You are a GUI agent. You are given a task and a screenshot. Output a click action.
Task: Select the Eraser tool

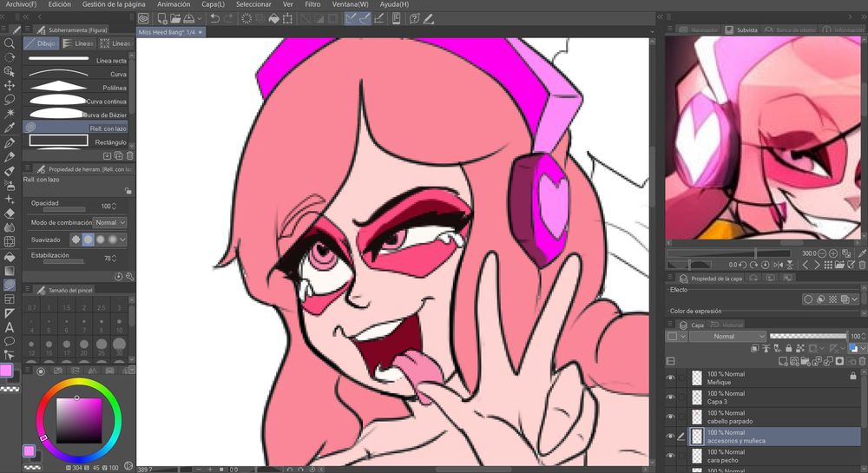[10, 214]
